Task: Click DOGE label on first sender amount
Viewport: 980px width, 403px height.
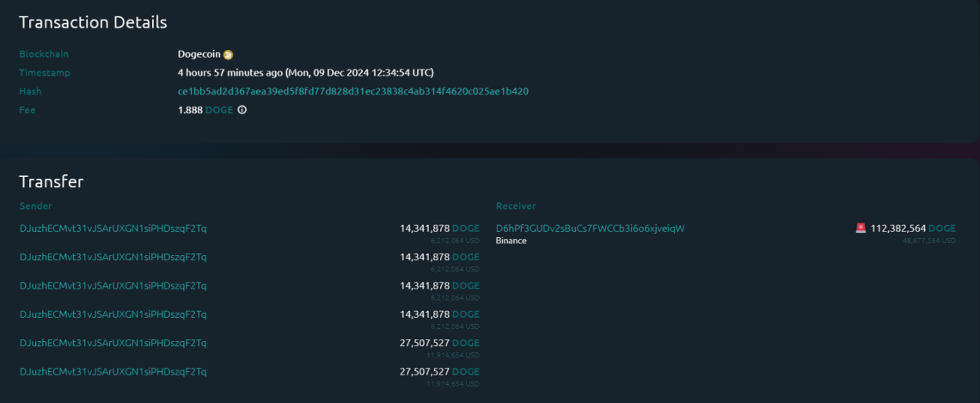Action: click(466, 229)
